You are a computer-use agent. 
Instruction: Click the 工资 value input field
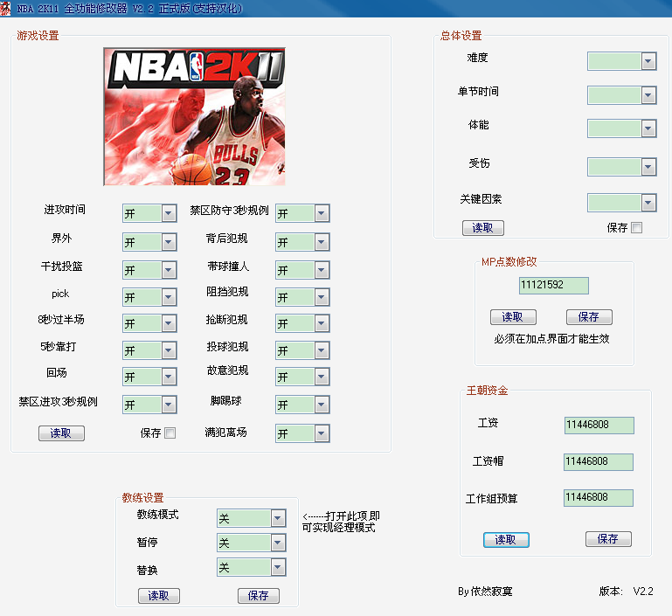click(x=599, y=426)
